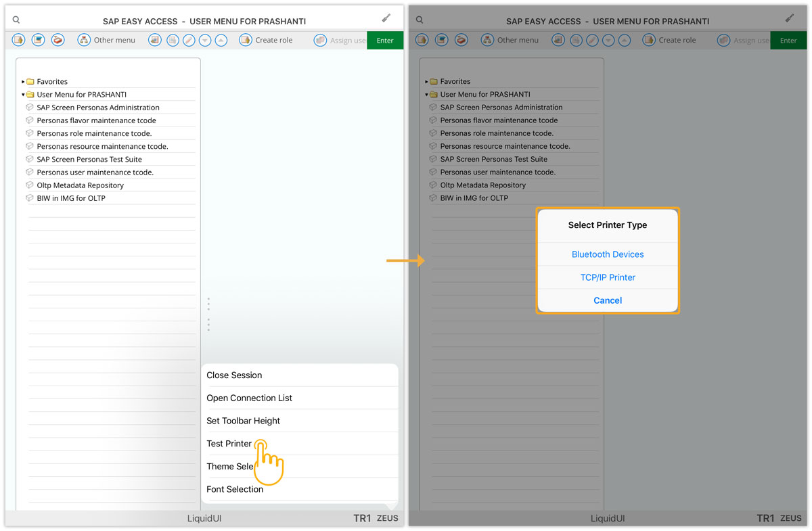Choose Theme Selection from the popup menu
The height and width of the screenshot is (531, 812).
coord(300,467)
